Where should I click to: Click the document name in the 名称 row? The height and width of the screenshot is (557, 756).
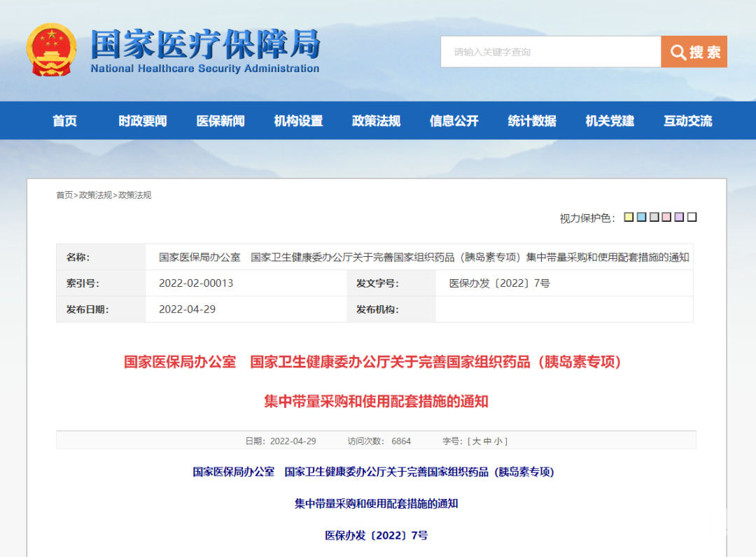click(x=423, y=258)
